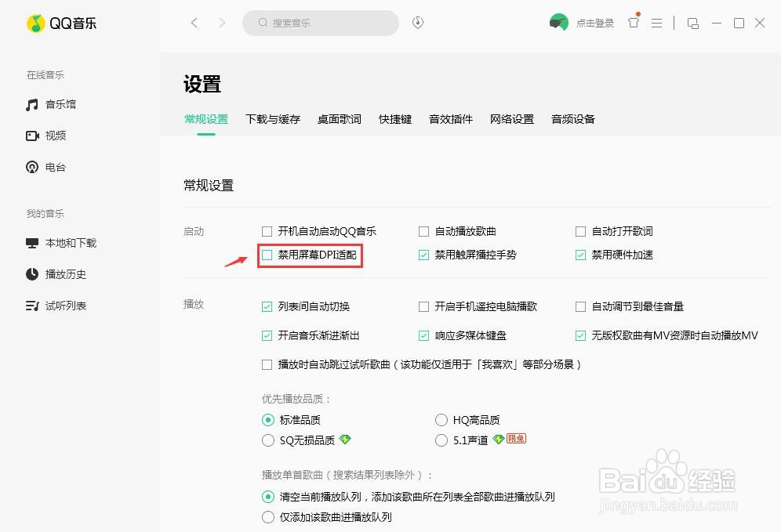Select the HQ高品质 radio option

coord(441,420)
